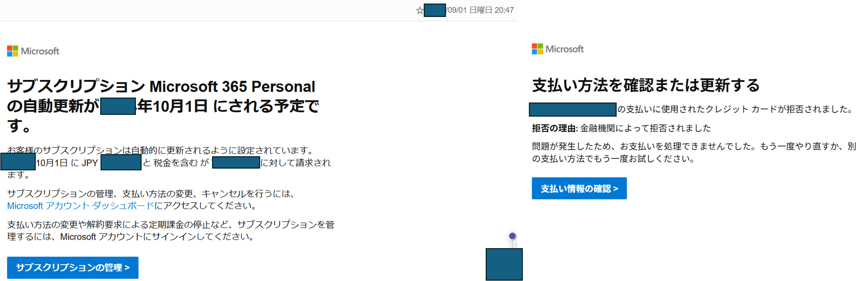Click text 拒否の理由: 金融機関によって拒否されました

(x=621, y=128)
